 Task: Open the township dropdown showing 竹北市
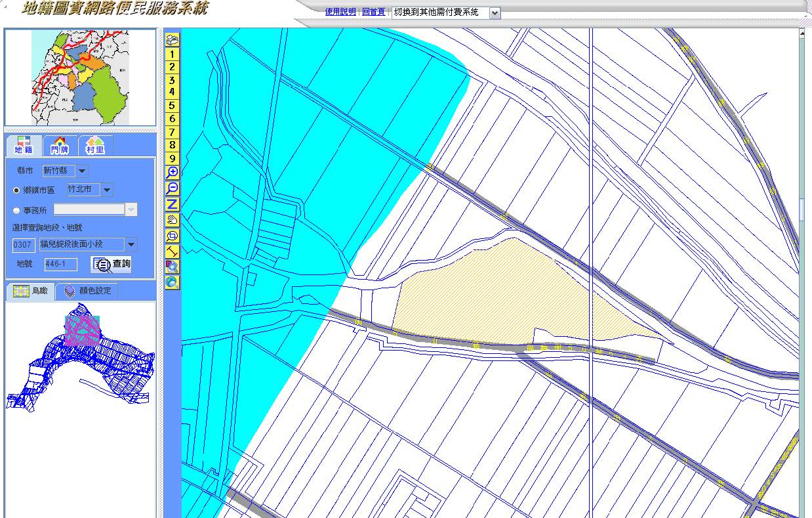(x=107, y=190)
